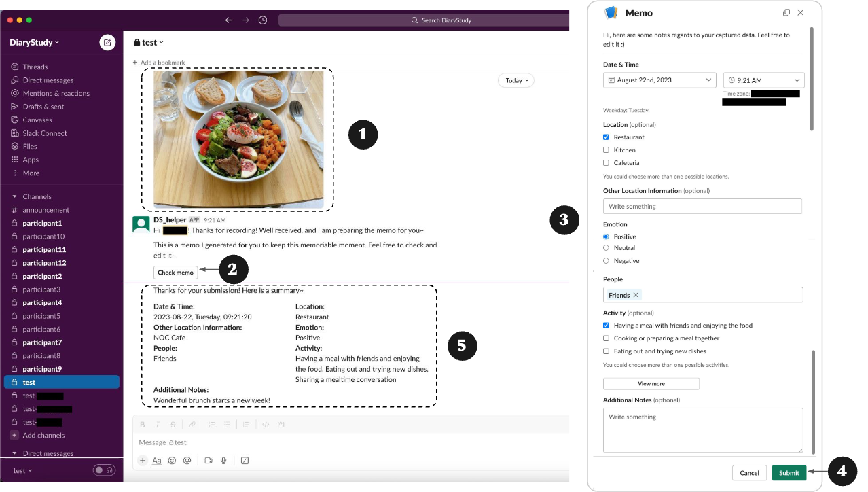Click the @ mention icon
The width and height of the screenshot is (868, 492).
(x=187, y=460)
